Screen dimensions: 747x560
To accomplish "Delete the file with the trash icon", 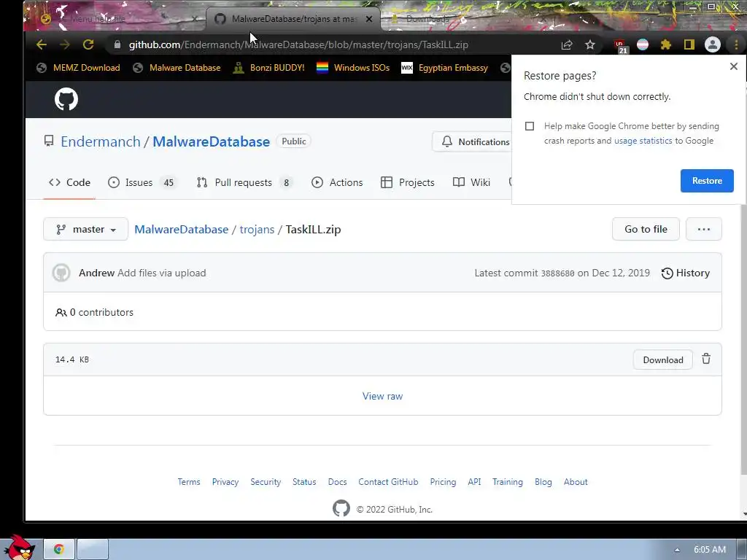I will click(706, 359).
